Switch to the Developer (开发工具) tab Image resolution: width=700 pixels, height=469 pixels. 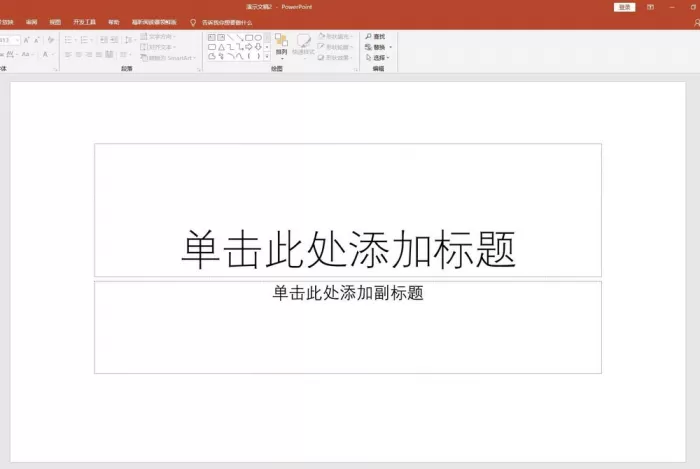coord(84,22)
